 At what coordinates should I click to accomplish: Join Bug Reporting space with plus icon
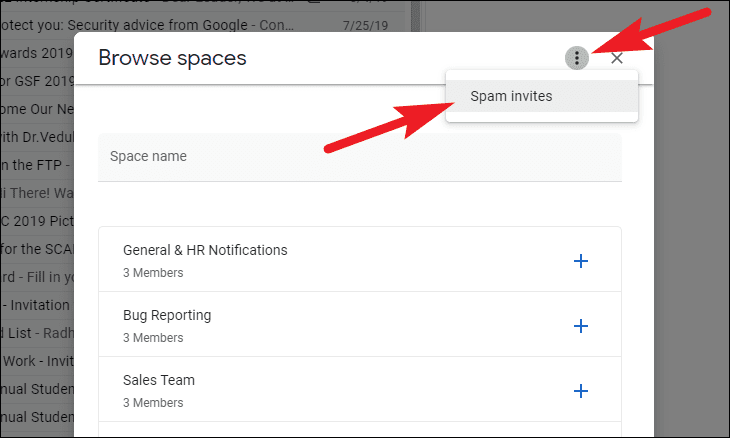581,326
